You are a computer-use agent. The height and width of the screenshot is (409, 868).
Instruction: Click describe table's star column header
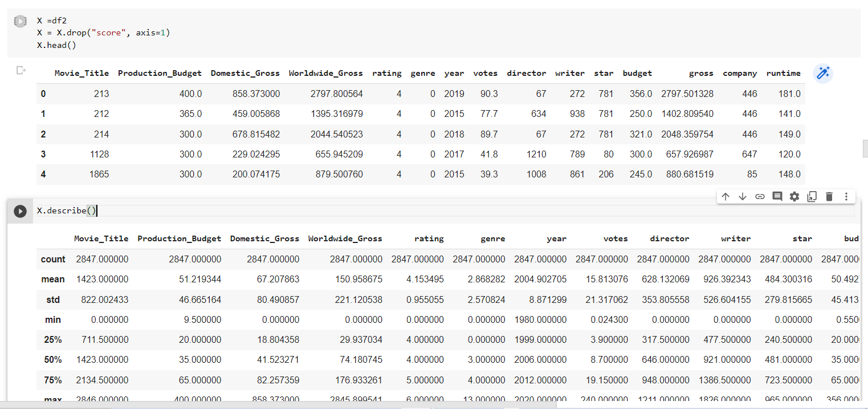click(x=802, y=238)
